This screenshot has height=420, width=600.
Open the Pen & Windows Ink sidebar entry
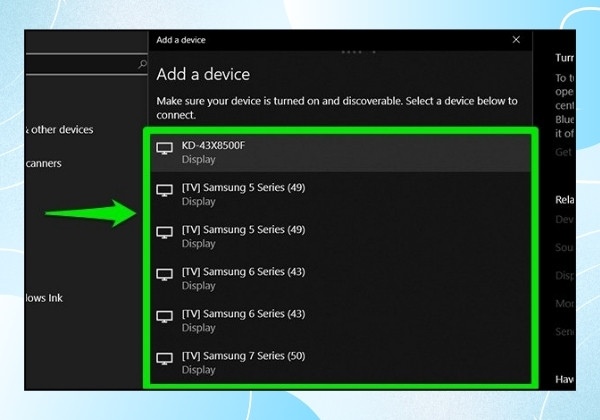click(x=44, y=298)
